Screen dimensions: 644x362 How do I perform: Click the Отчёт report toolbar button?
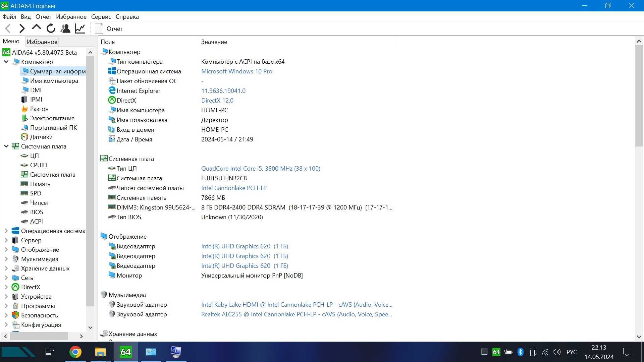tap(109, 28)
